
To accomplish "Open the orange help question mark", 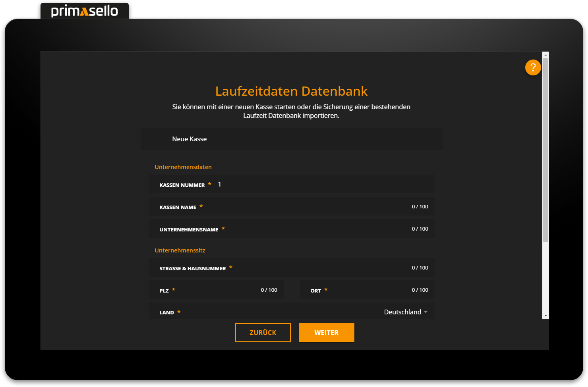I will [x=533, y=67].
